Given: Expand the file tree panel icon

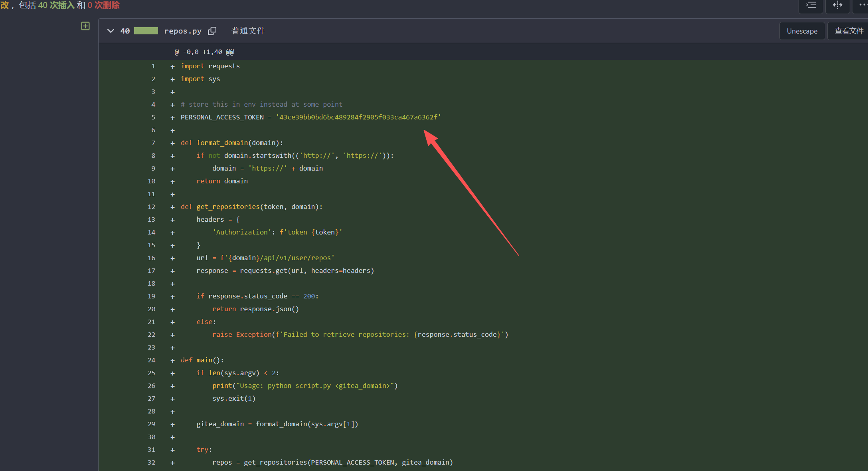Looking at the screenshot, I should pyautogui.click(x=85, y=26).
